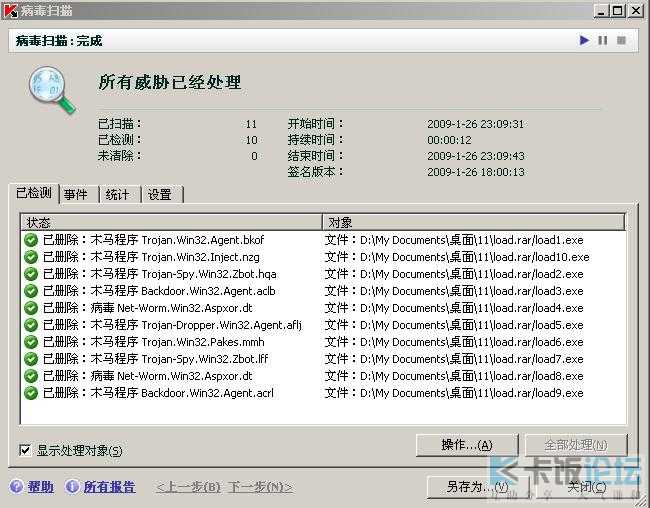
Task: Switch to the 已检测 tab
Action: (34, 193)
